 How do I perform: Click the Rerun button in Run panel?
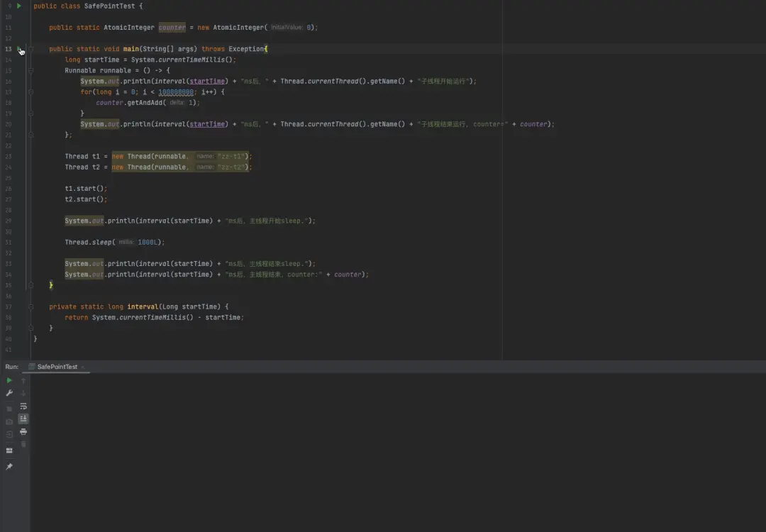tap(9, 380)
